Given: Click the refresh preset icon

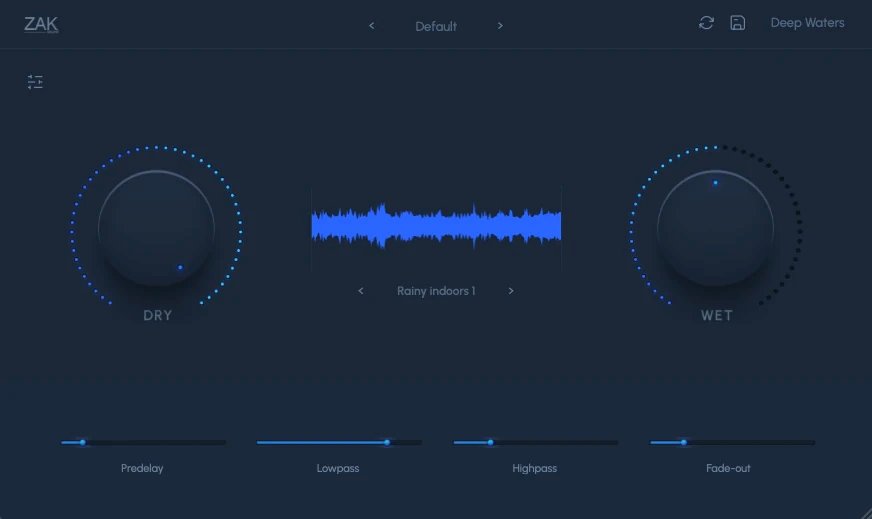Looking at the screenshot, I should (x=706, y=23).
